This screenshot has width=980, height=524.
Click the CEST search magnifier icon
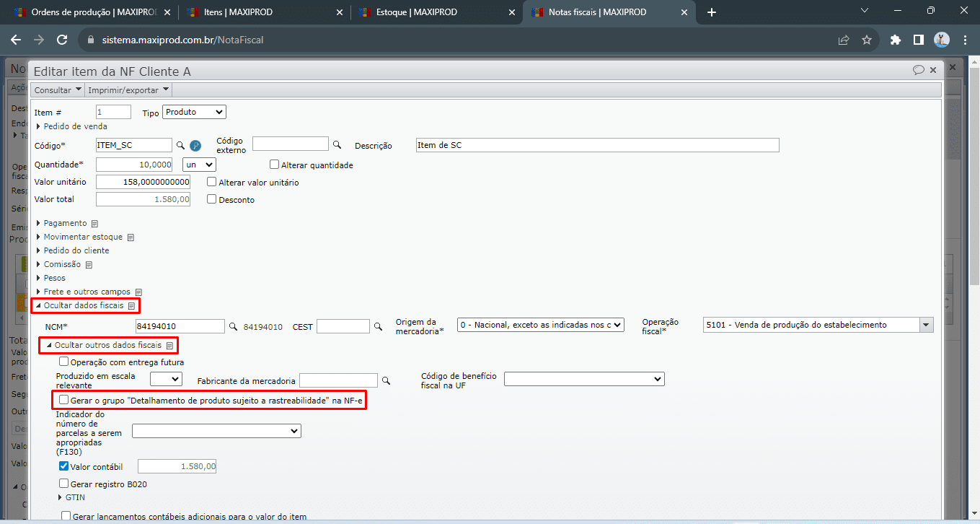(378, 327)
